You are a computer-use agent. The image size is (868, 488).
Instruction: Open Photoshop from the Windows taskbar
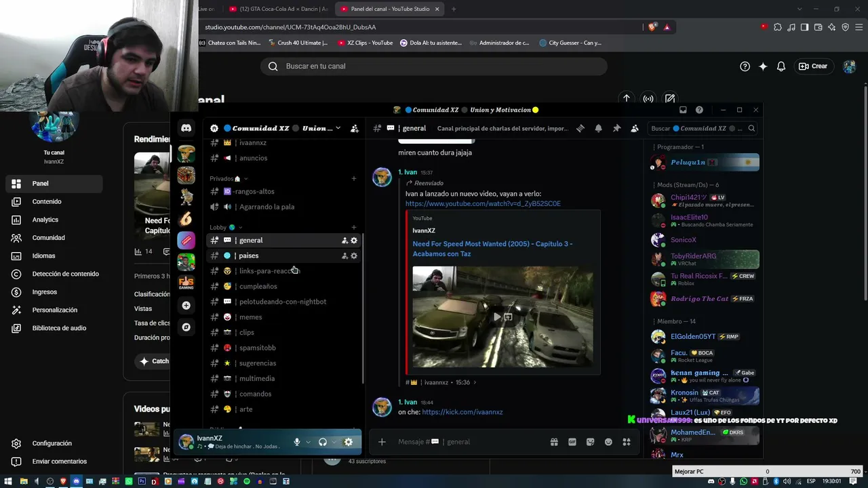(x=142, y=481)
